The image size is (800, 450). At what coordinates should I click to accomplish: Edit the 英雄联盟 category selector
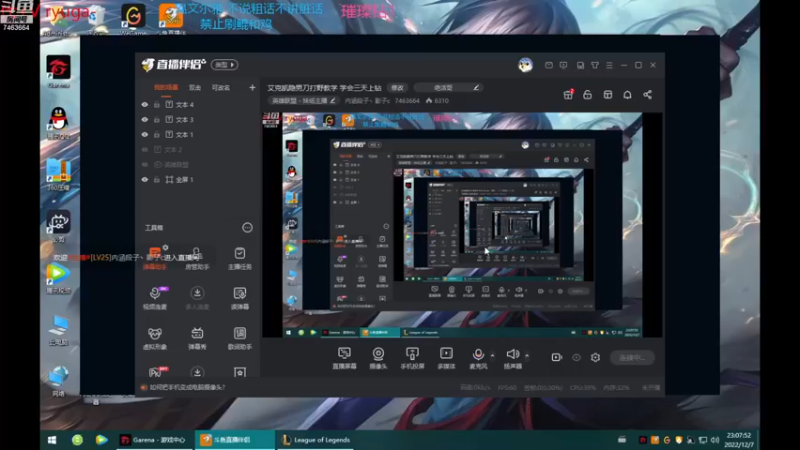point(304,101)
